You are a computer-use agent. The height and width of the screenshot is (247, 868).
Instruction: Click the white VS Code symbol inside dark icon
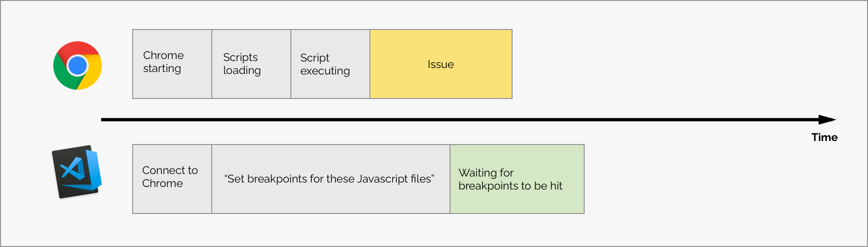pos(73,170)
